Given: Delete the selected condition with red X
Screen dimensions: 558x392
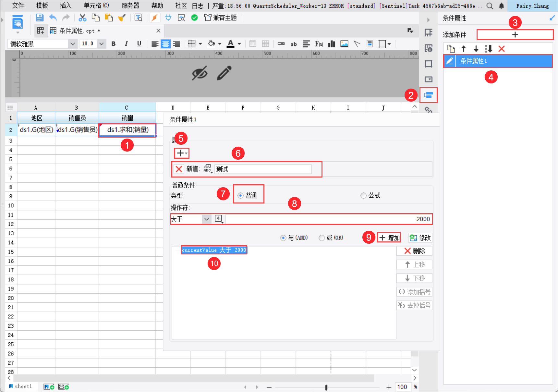Looking at the screenshot, I should coord(502,49).
